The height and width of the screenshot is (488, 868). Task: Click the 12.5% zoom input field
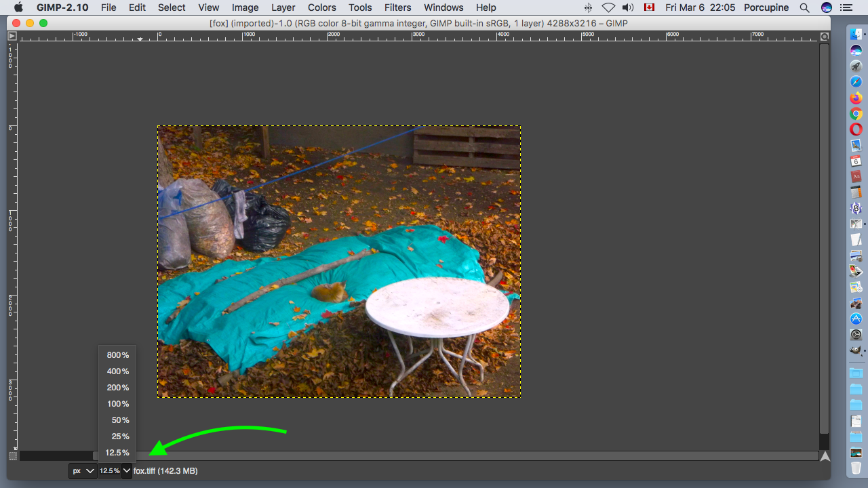[110, 470]
